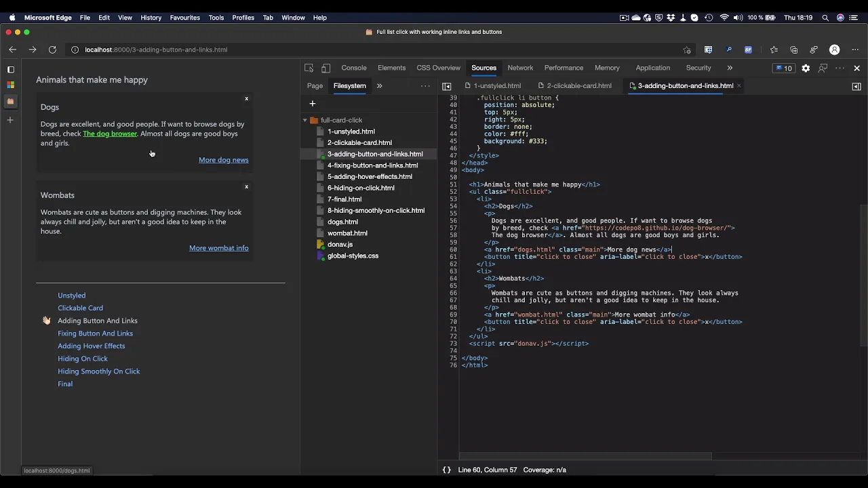Open the vertical tabs icon in Edge sidebar
Screen dimensions: 868x488
(10, 69)
